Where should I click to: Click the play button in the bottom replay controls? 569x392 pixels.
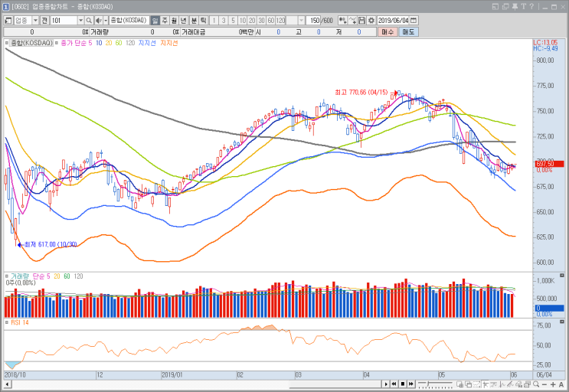[x=386, y=384]
